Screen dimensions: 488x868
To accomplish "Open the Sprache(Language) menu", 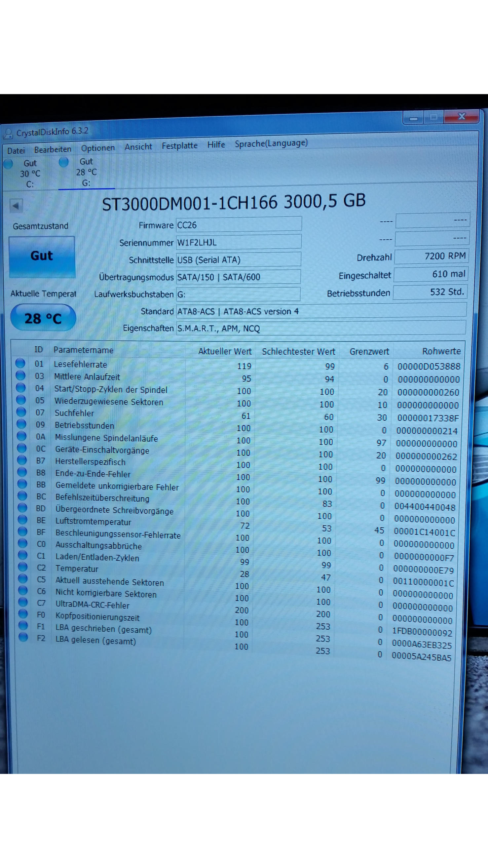I will tap(271, 143).
